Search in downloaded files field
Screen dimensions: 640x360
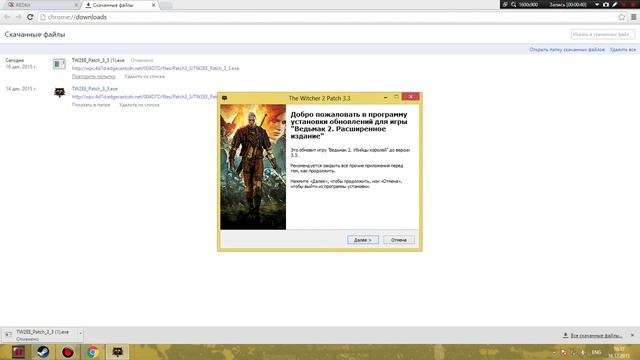(603, 35)
